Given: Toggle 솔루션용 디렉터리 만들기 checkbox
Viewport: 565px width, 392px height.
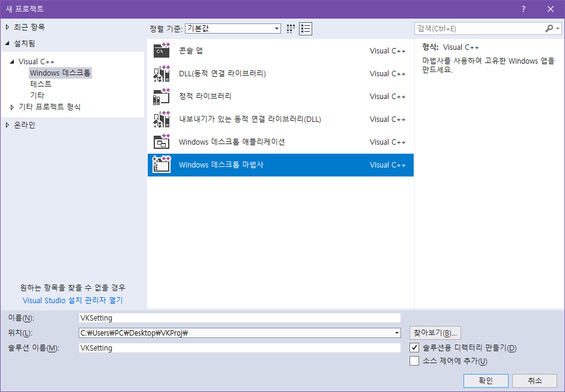Looking at the screenshot, I should [x=414, y=348].
